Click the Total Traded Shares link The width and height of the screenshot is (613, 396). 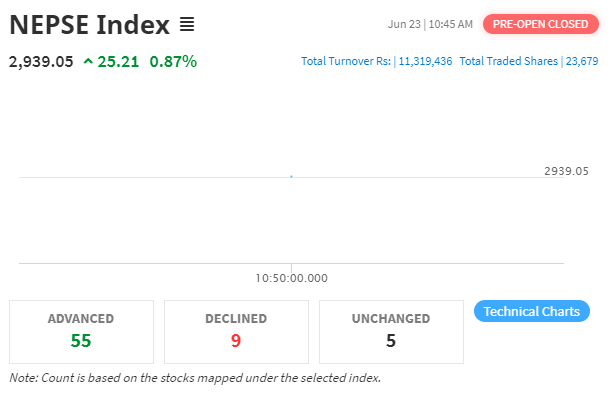[x=509, y=61]
